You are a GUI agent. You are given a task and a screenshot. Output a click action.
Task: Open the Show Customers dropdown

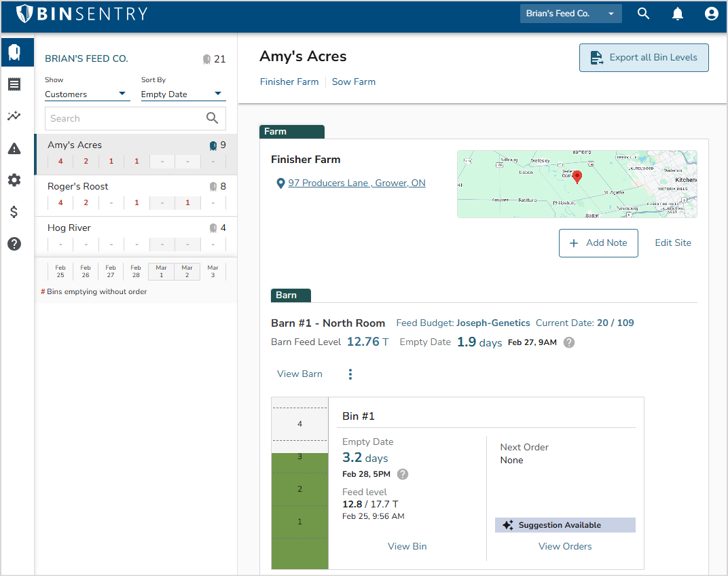(87, 94)
